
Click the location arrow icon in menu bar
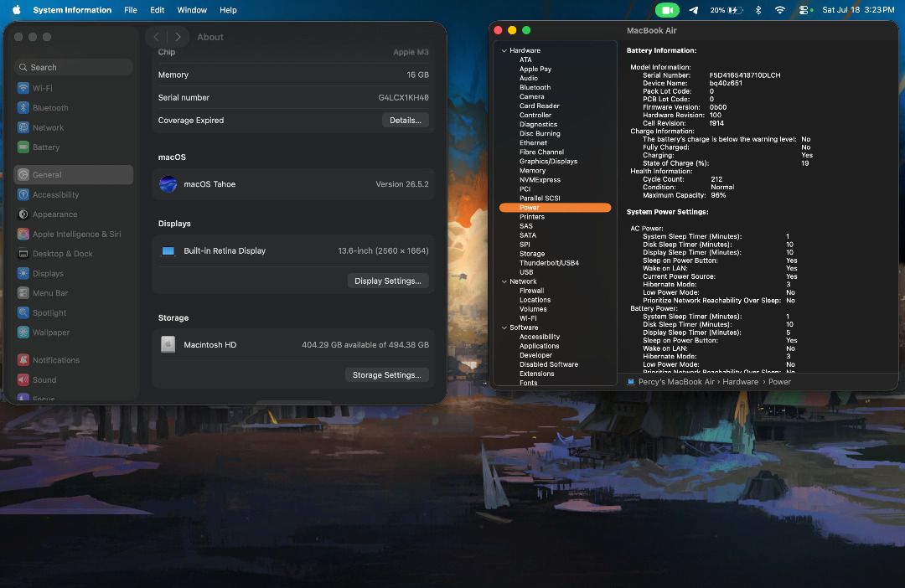[x=694, y=10]
